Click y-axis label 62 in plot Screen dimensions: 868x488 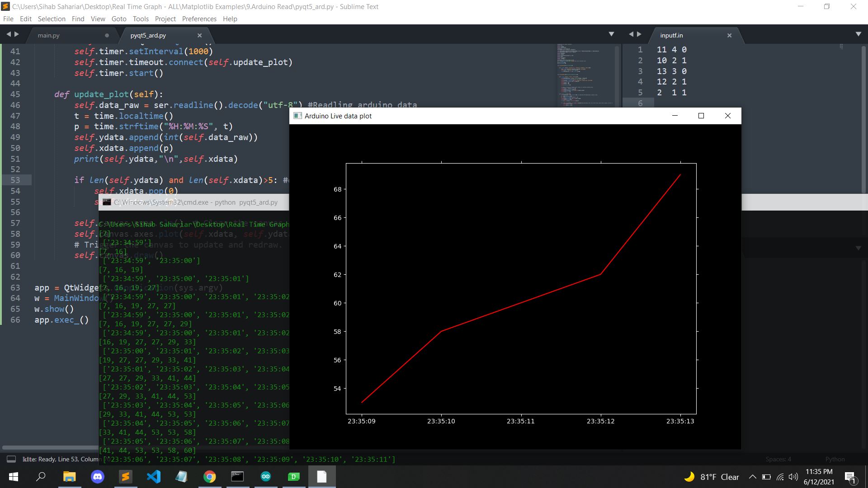338,275
